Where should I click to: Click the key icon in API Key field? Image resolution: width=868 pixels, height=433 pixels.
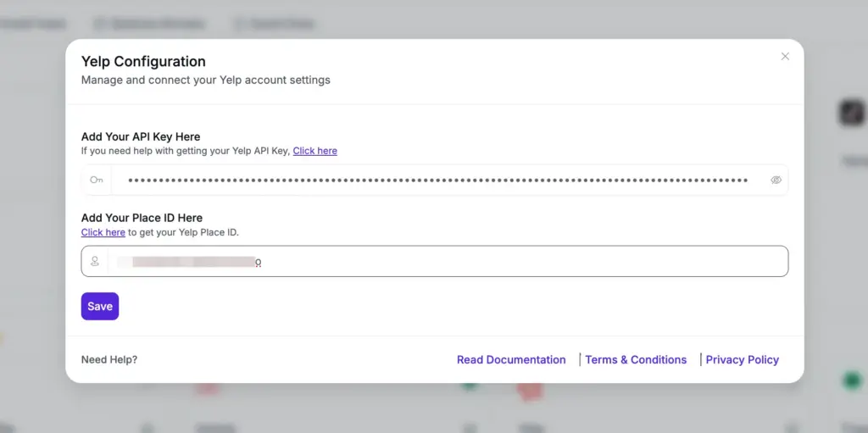click(97, 180)
